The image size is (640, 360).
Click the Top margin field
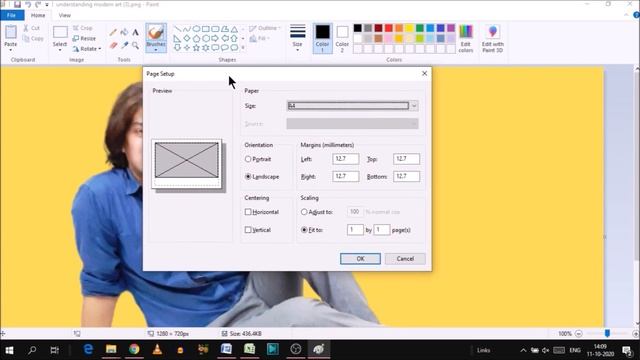coord(407,159)
